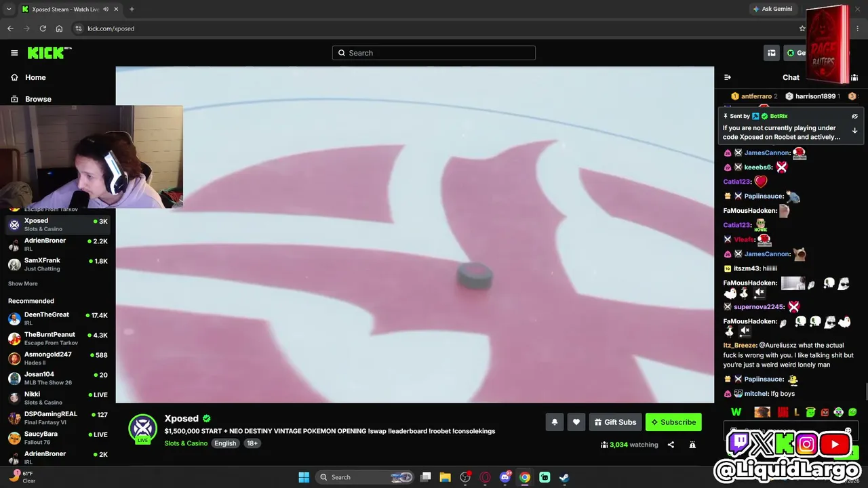Open the Kick hamburger sidebar menu
This screenshot has height=488, width=868.
[x=14, y=53]
